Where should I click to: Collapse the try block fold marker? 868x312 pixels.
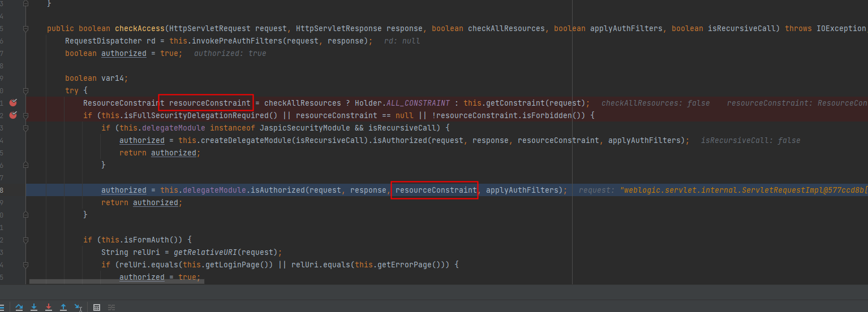point(25,90)
